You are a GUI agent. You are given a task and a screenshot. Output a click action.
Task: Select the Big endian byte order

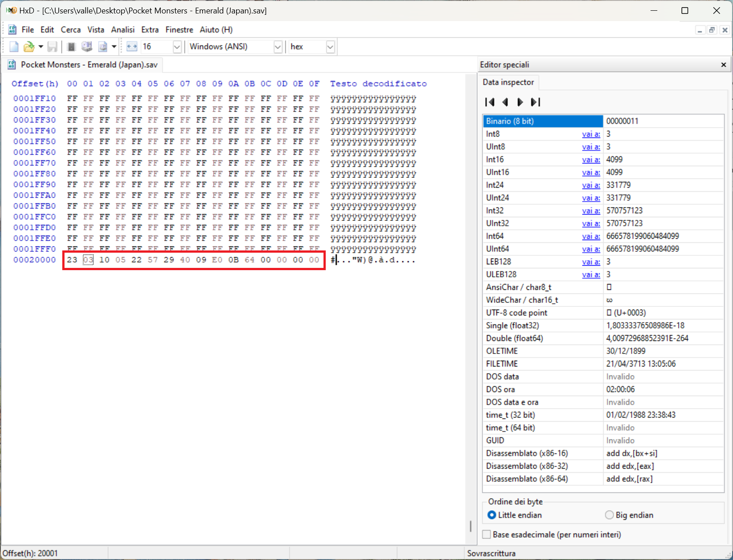609,515
